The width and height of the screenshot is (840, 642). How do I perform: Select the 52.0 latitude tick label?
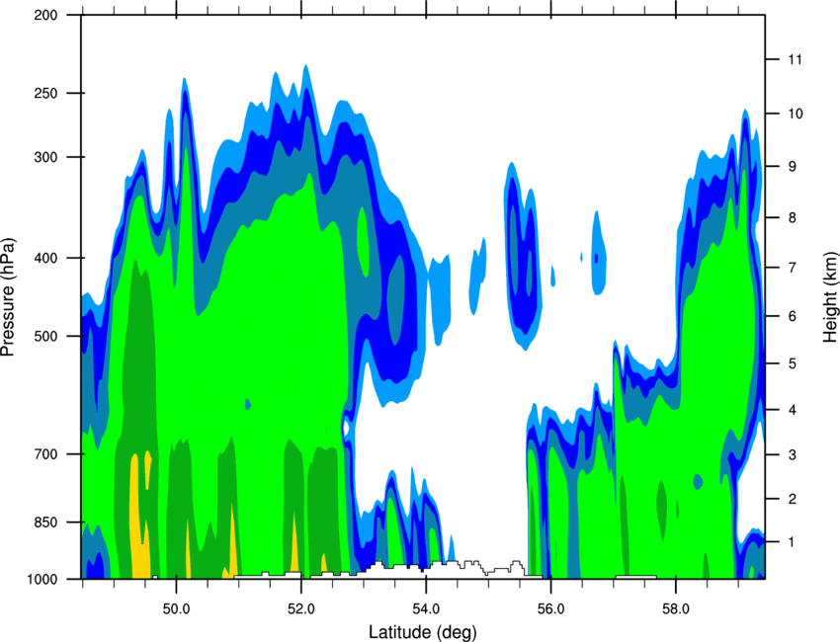301,608
